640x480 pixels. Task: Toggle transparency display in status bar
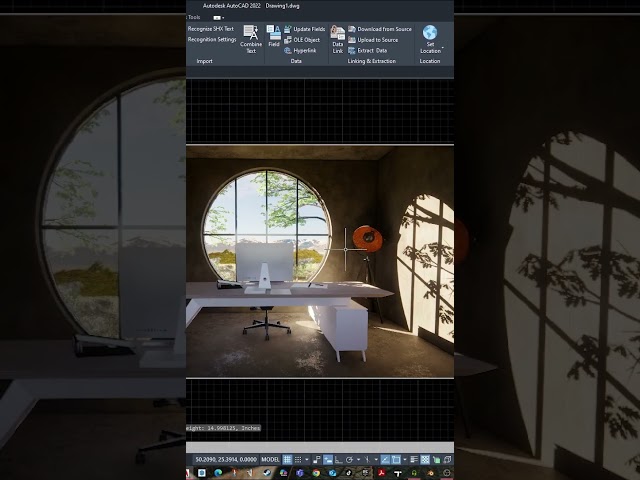(425, 460)
